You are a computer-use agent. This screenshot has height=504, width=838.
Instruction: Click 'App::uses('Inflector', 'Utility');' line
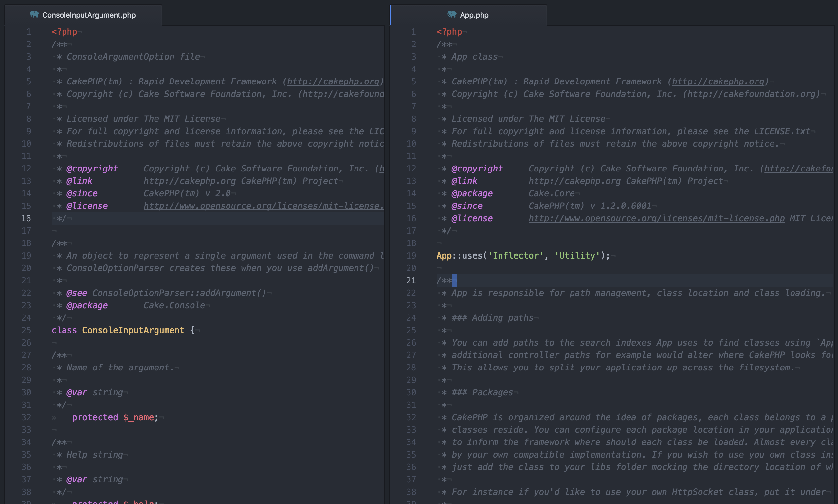[523, 255]
